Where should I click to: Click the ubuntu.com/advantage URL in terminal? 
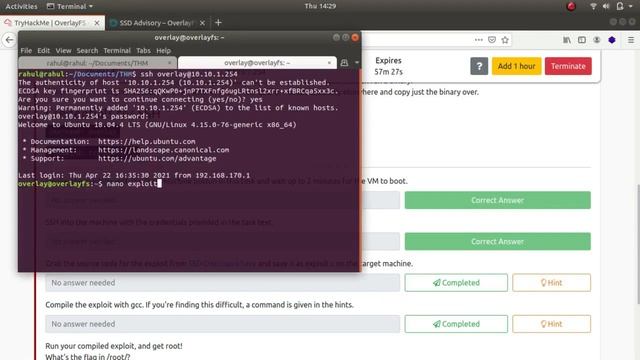pos(157,158)
